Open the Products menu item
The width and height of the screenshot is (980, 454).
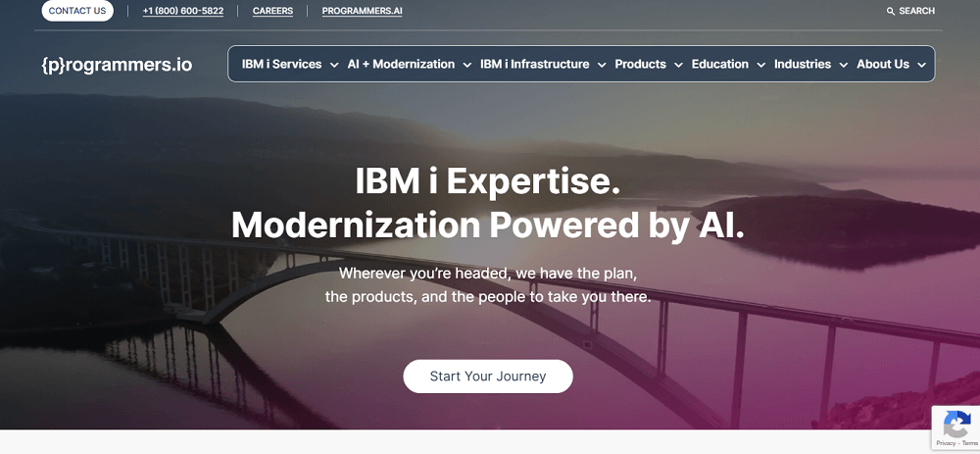point(640,65)
